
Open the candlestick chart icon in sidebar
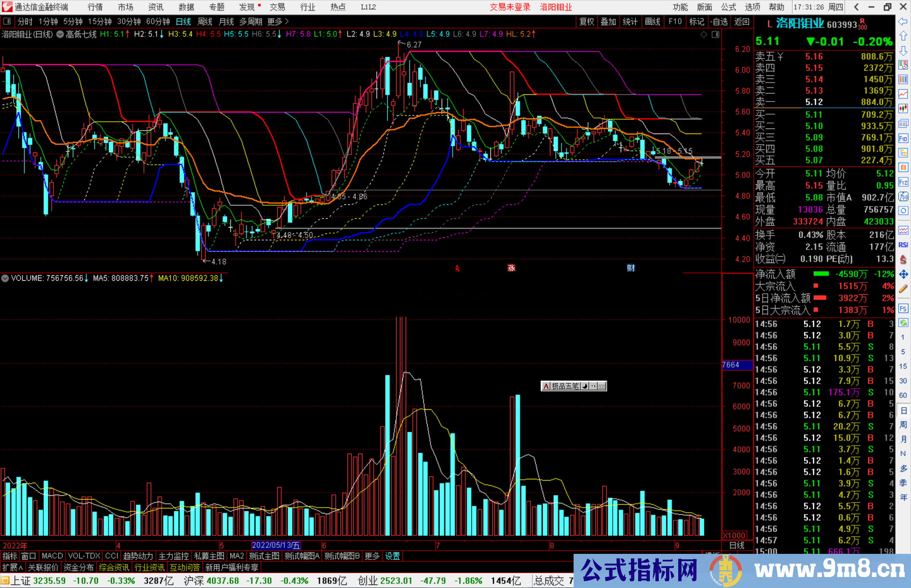click(x=903, y=109)
